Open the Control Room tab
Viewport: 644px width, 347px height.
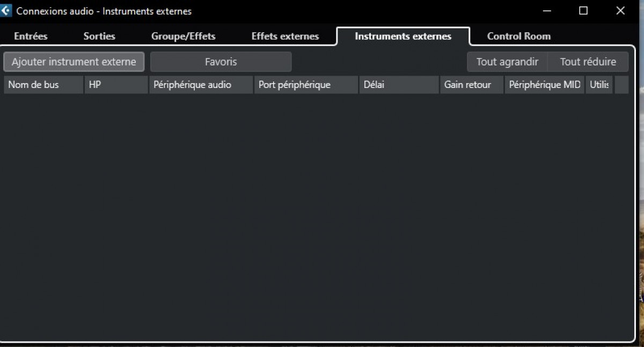tap(518, 36)
